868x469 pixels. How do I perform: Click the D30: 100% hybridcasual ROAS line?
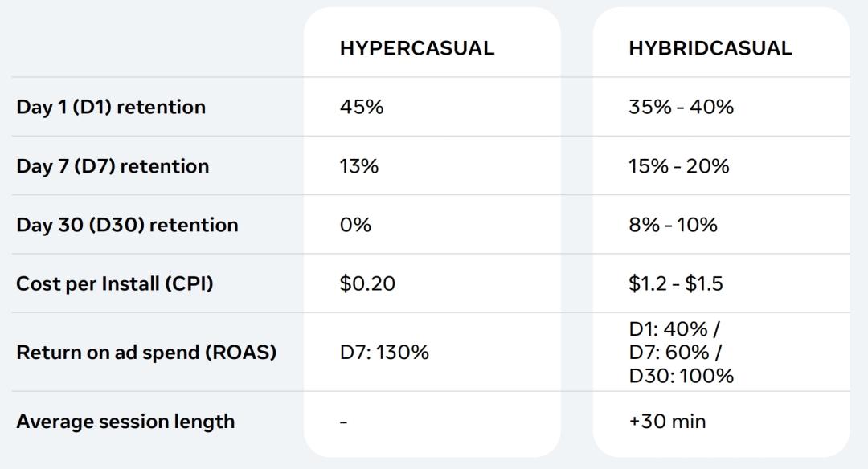[681, 376]
